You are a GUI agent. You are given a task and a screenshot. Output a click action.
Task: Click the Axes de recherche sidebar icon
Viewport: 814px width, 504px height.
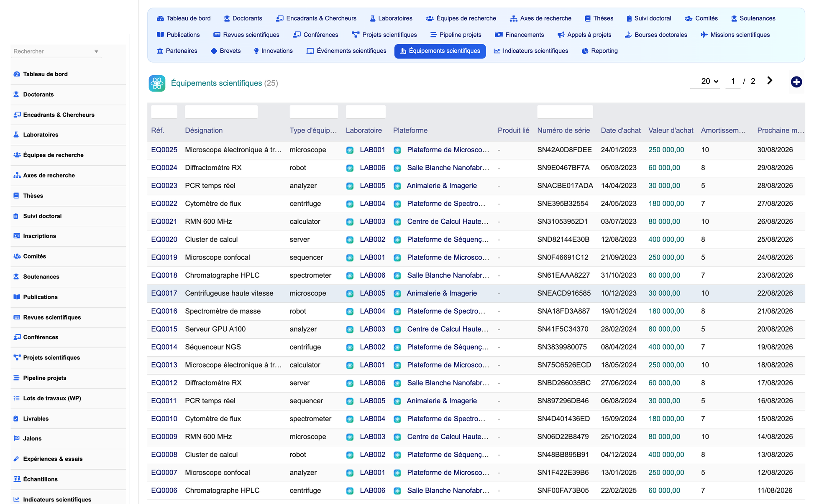pyautogui.click(x=17, y=175)
